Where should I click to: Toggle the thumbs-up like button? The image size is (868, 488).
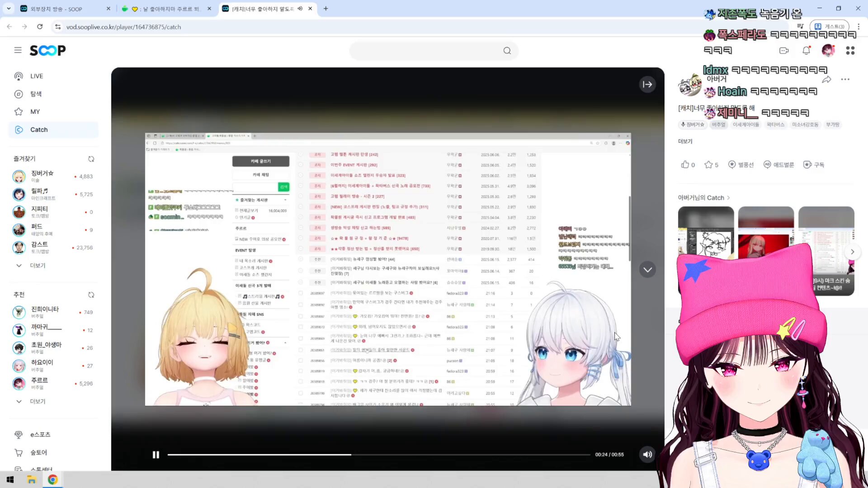click(688, 165)
